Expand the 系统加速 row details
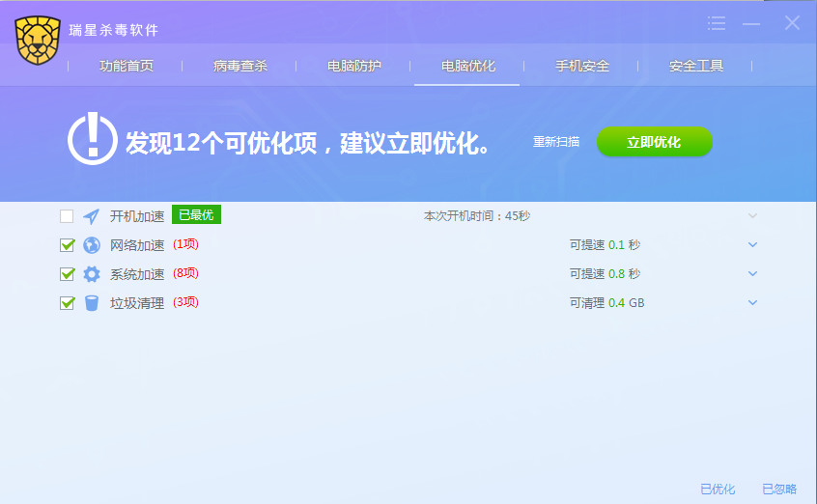The image size is (817, 504). (x=752, y=274)
